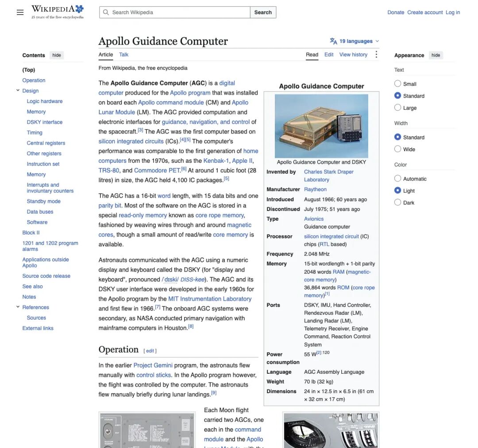Go to See also section

(x=32, y=286)
